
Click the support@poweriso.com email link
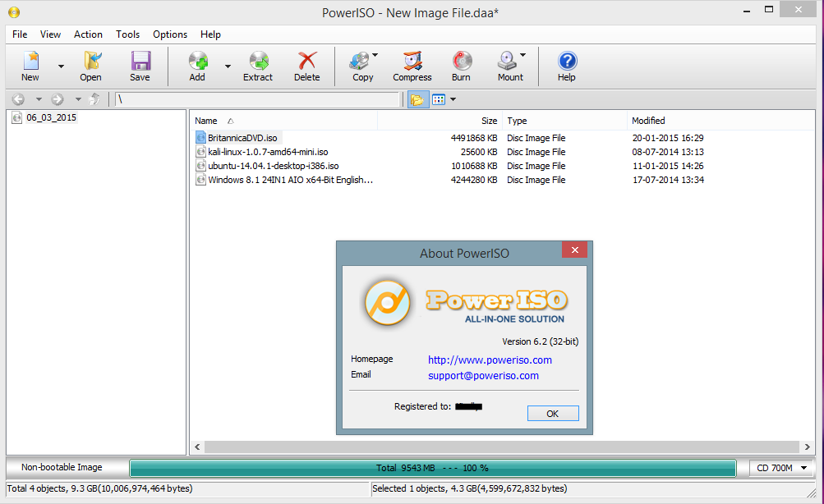483,376
